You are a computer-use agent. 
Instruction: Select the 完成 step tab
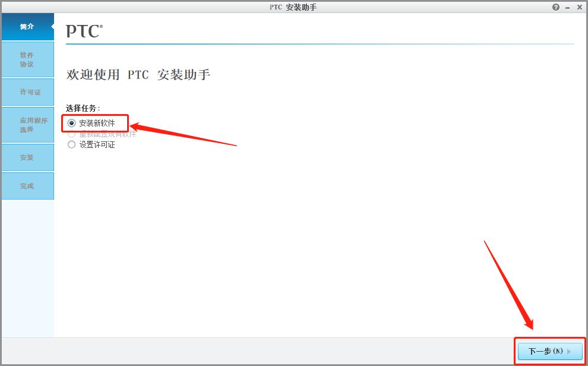(x=27, y=186)
